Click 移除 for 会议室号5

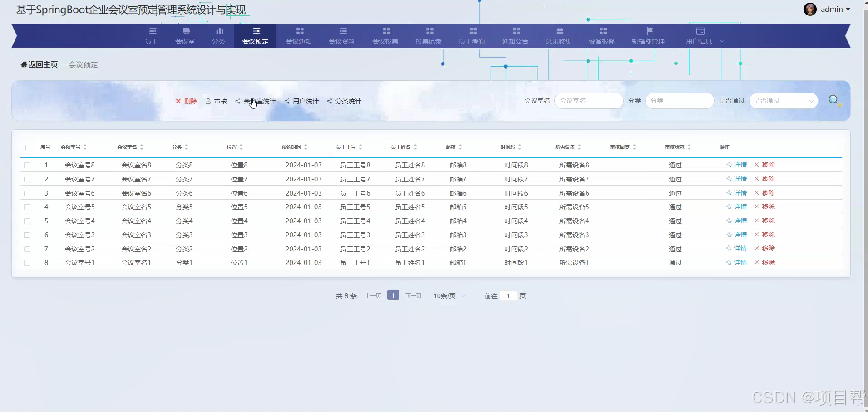click(764, 206)
